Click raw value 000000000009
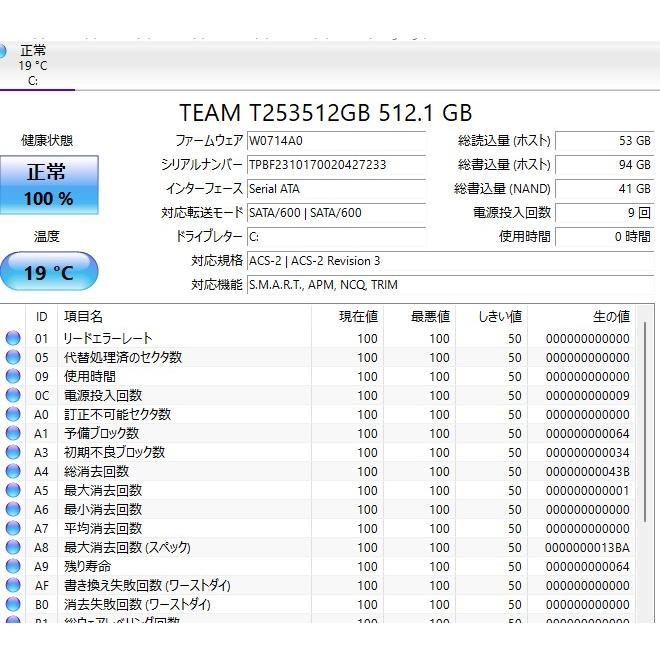 click(x=588, y=396)
